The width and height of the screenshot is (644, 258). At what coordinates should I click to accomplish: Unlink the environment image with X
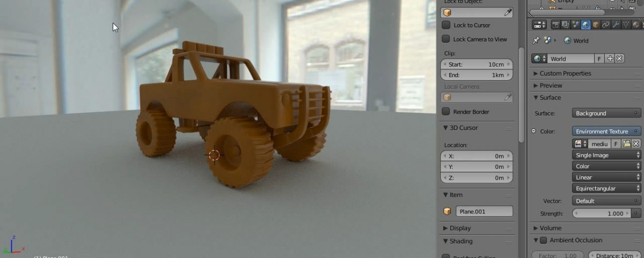tap(636, 144)
